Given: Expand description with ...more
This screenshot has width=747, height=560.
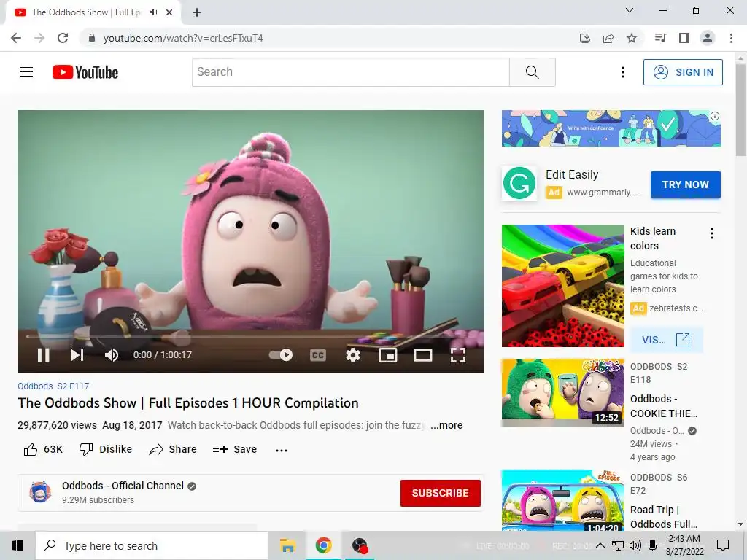Looking at the screenshot, I should coord(446,425).
